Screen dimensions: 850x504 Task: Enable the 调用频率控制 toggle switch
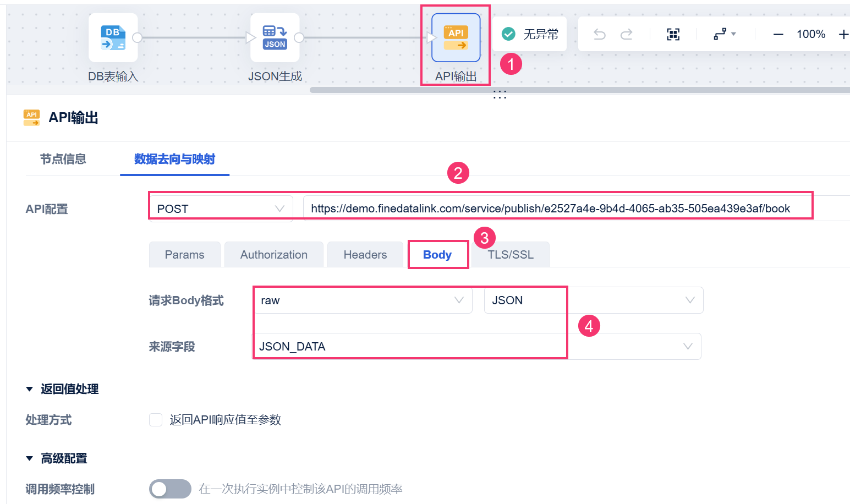pos(170,489)
